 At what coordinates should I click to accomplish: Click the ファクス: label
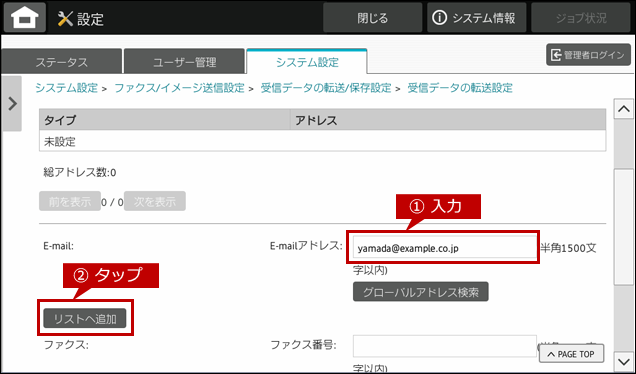pyautogui.click(x=66, y=345)
